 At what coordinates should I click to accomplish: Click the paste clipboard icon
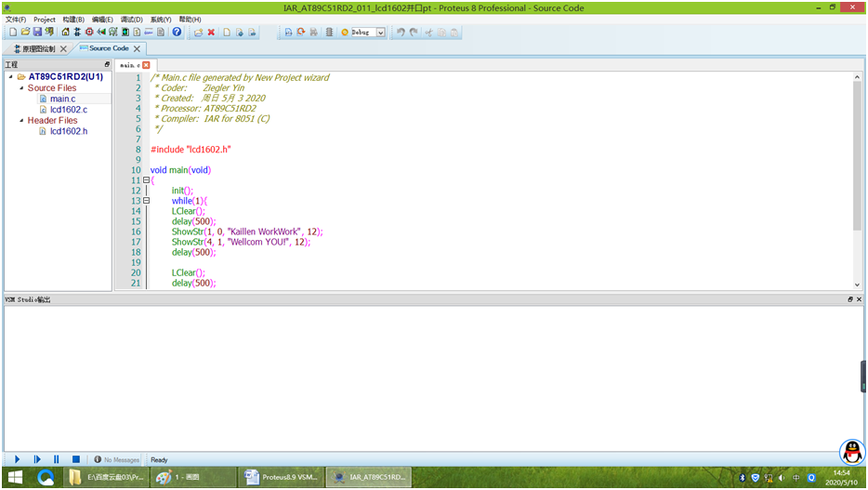point(454,33)
